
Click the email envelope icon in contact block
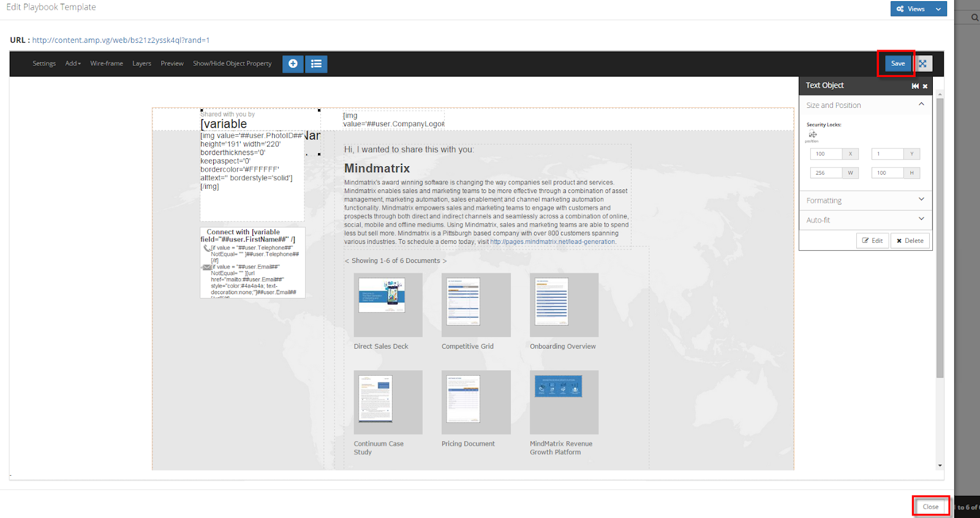point(206,267)
